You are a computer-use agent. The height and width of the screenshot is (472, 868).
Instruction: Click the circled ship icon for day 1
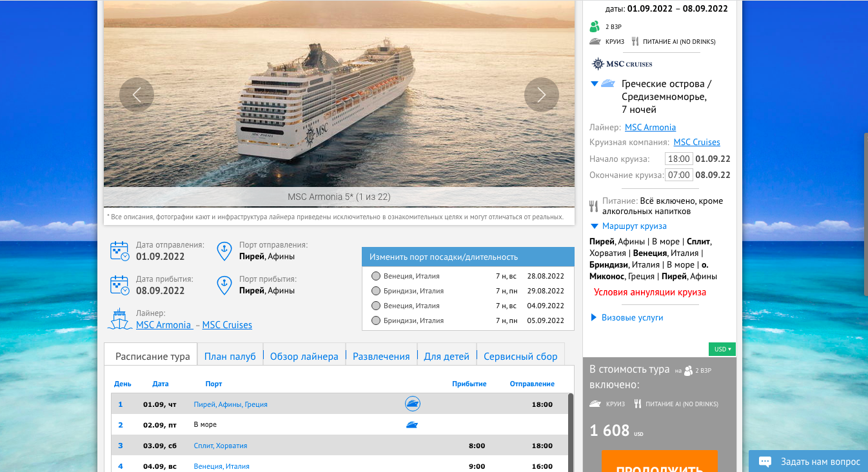pyautogui.click(x=413, y=404)
